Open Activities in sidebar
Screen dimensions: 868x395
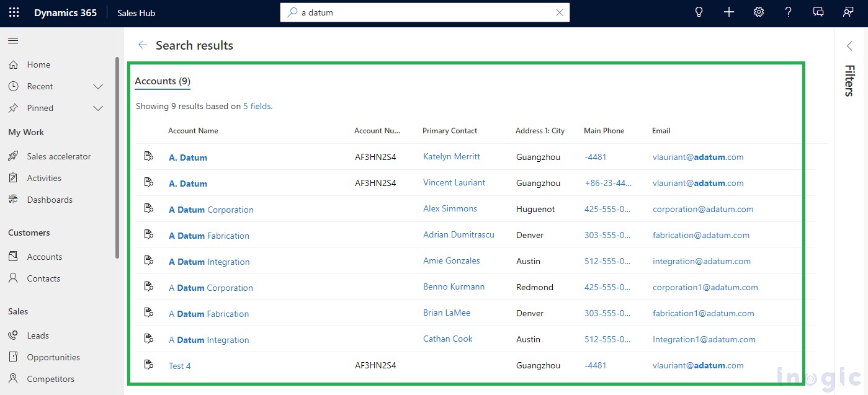coord(44,178)
